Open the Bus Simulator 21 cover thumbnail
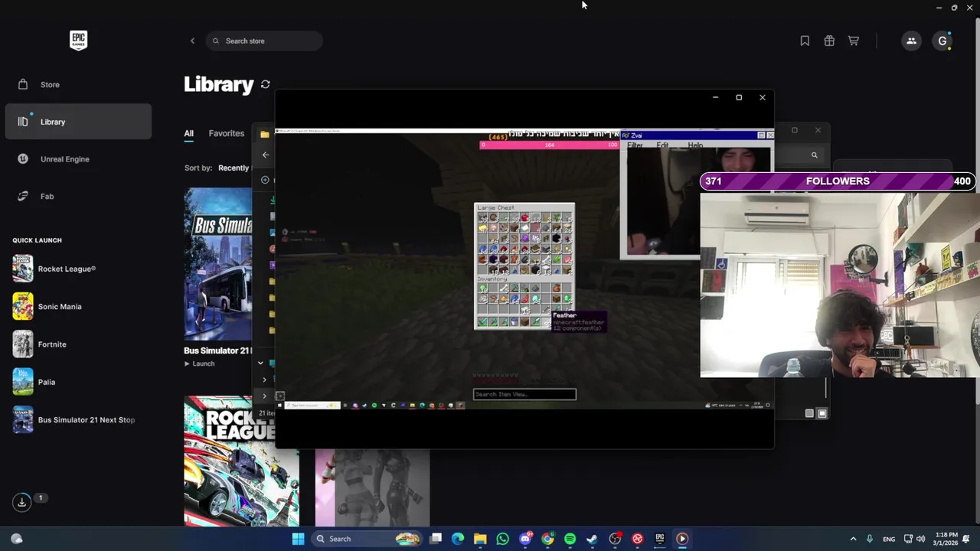 [217, 264]
